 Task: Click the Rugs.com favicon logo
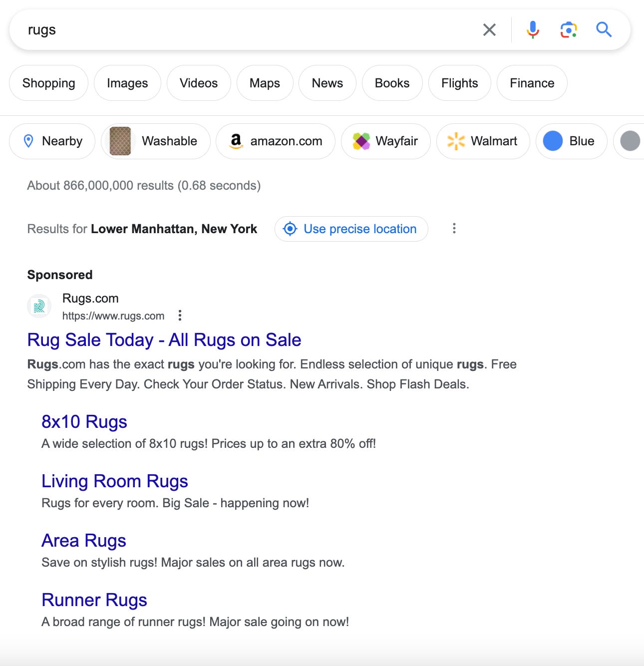point(39,306)
